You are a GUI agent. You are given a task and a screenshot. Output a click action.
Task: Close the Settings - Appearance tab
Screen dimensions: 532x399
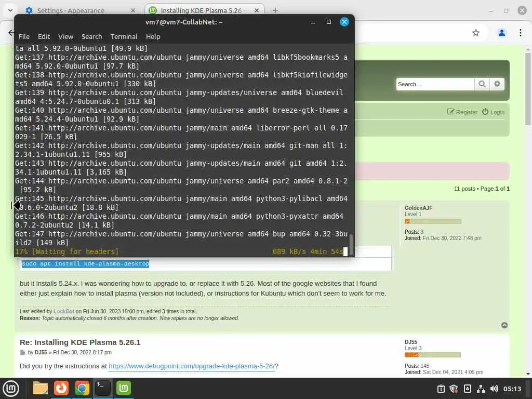[133, 10]
